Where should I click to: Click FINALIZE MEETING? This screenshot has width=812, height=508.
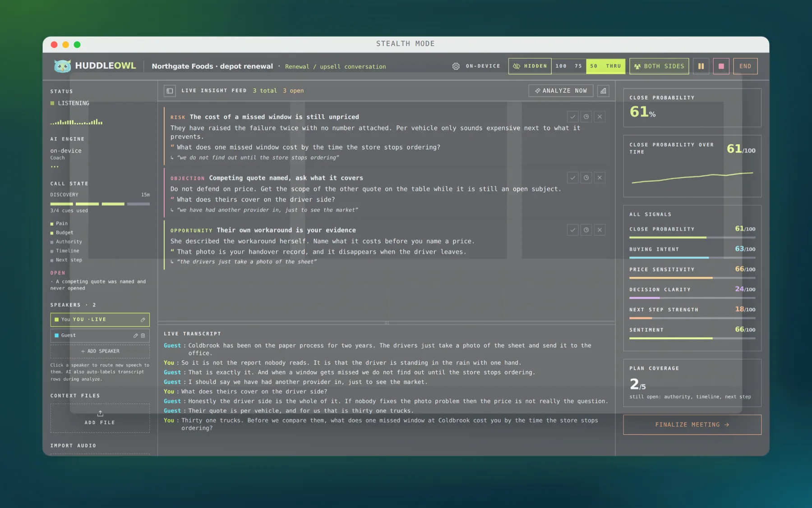pos(692,425)
